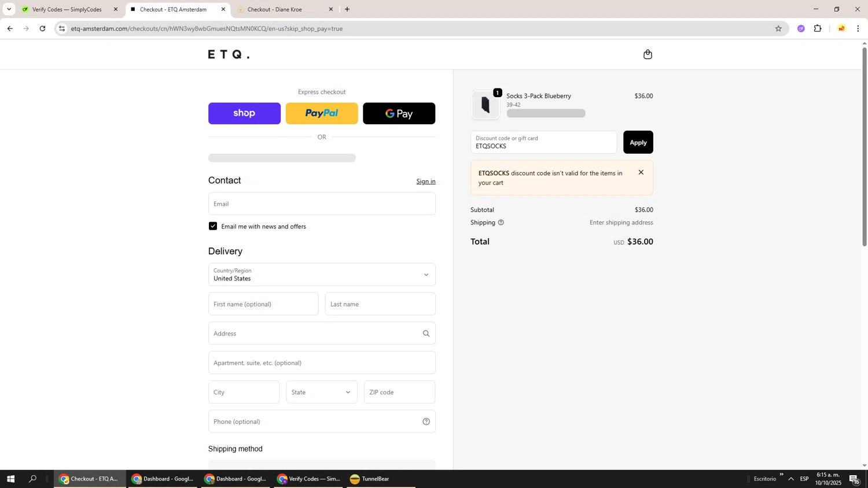
Task: Switch to Checkout - Diane Kroe tab
Action: 284,9
